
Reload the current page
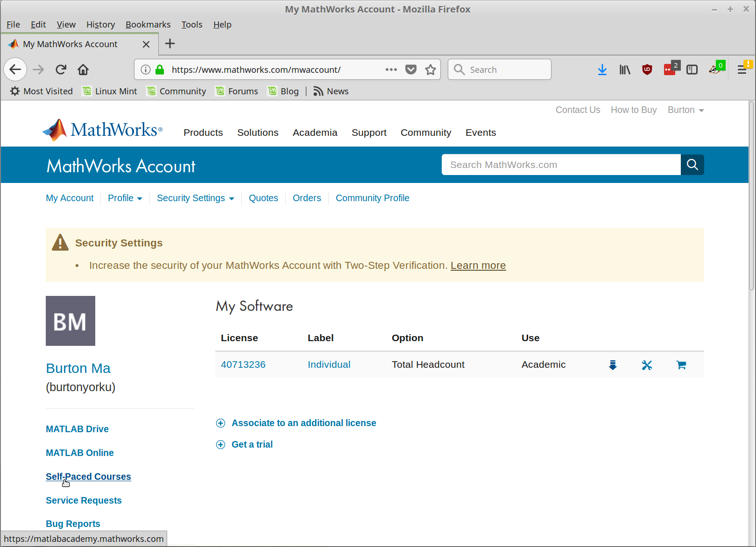click(x=61, y=70)
